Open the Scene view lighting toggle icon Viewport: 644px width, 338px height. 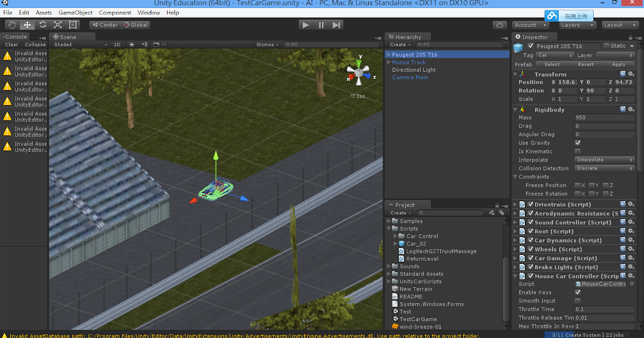click(x=131, y=45)
